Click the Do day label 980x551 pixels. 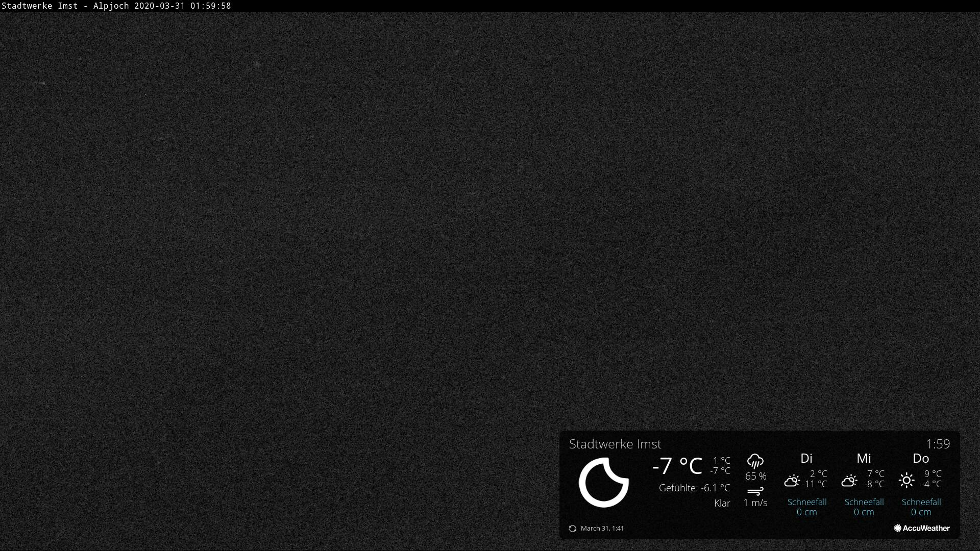tap(921, 458)
